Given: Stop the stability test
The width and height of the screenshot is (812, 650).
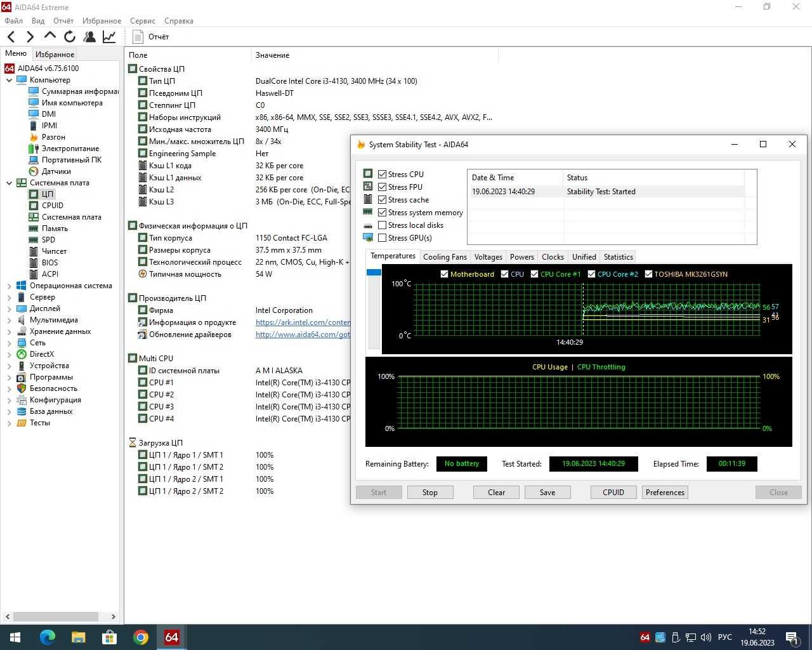Looking at the screenshot, I should (x=429, y=493).
